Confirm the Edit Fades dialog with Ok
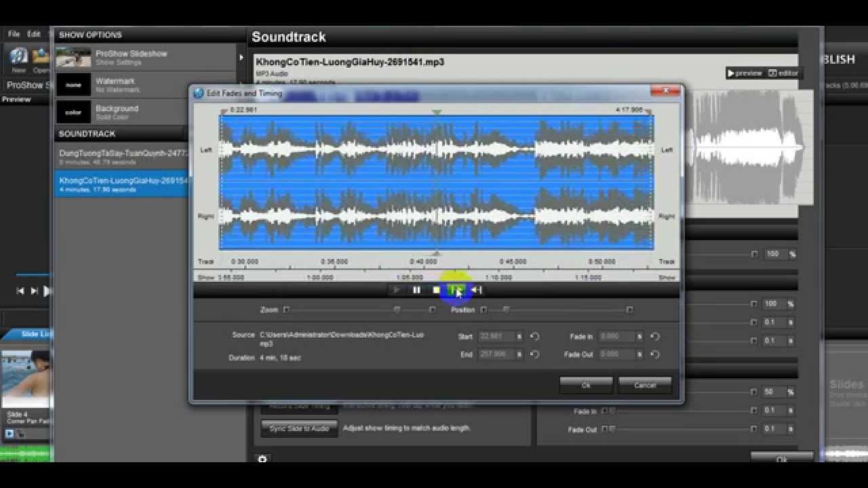The image size is (868, 488). [x=586, y=385]
